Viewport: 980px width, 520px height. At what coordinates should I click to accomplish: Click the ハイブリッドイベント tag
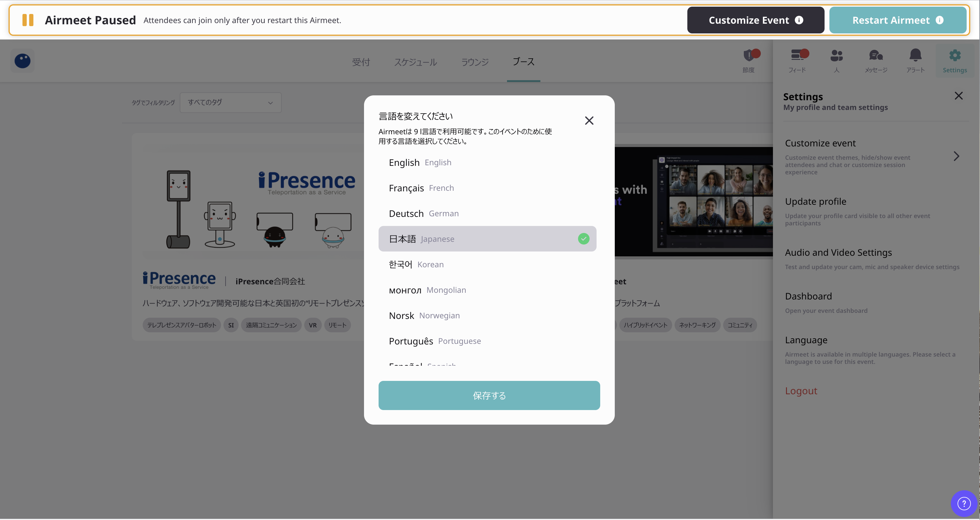click(645, 325)
